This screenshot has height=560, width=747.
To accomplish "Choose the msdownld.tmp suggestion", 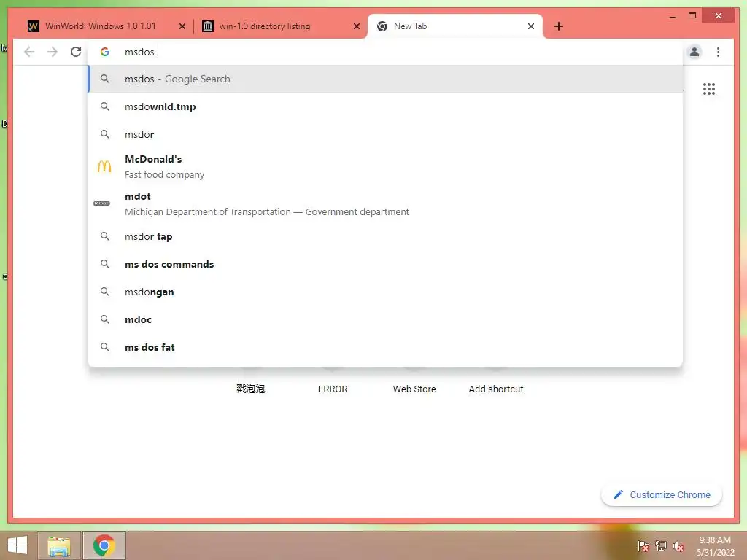I will pos(385,106).
